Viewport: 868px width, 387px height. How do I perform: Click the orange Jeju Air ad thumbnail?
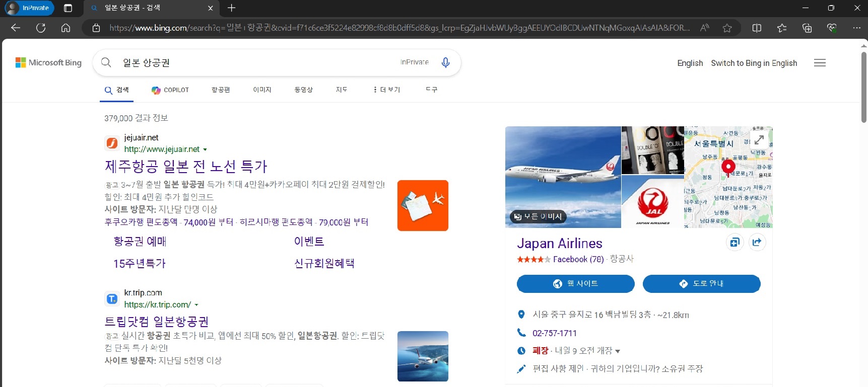coord(423,205)
